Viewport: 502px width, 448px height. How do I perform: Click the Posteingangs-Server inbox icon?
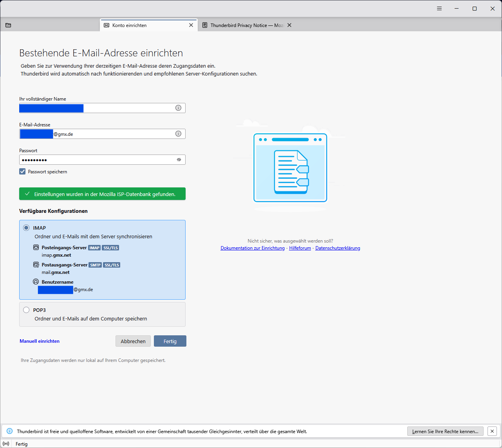click(36, 248)
